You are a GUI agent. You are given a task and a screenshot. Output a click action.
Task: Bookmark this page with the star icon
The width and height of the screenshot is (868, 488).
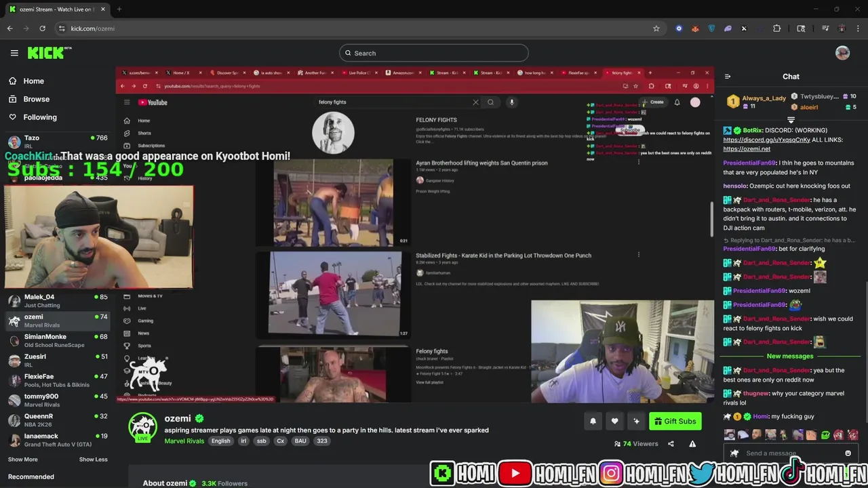click(x=656, y=28)
